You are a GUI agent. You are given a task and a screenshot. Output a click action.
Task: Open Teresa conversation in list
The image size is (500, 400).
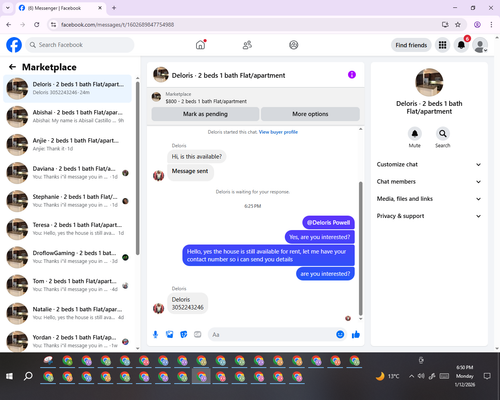click(67, 229)
